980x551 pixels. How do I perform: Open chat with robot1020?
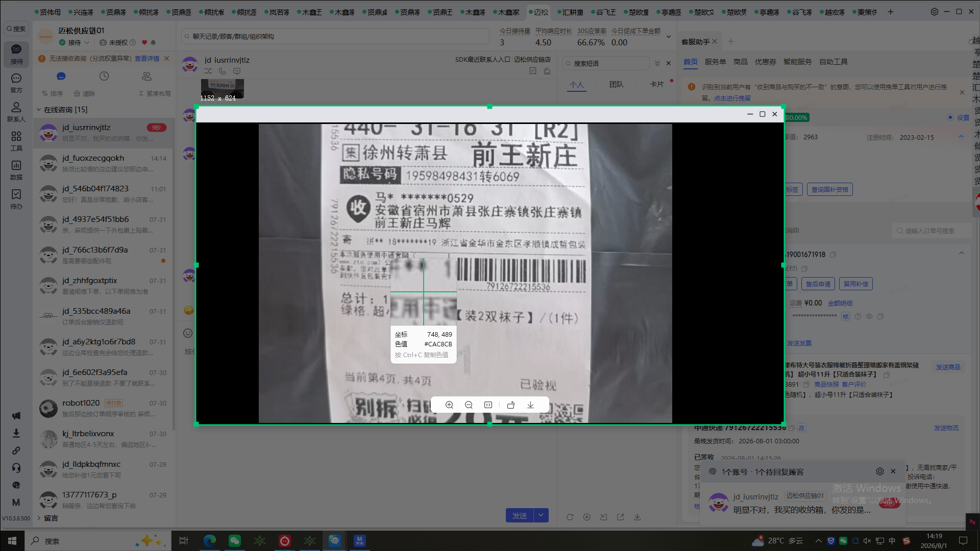104,408
